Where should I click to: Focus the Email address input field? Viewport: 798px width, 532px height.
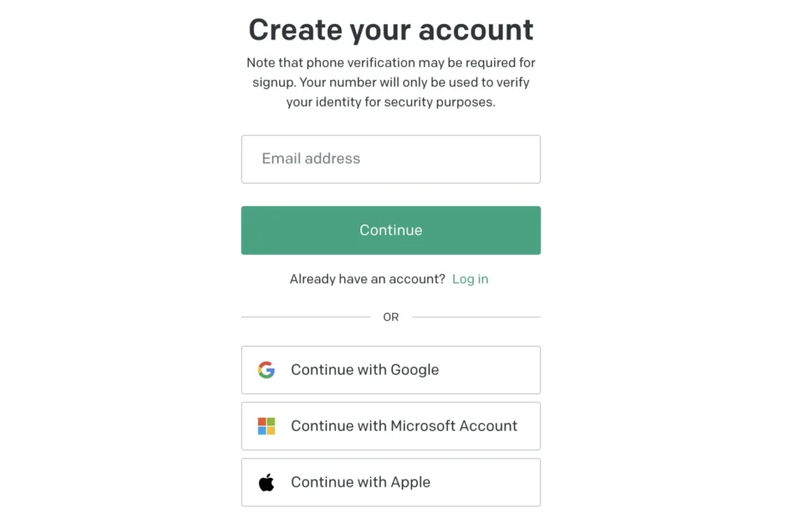390,159
